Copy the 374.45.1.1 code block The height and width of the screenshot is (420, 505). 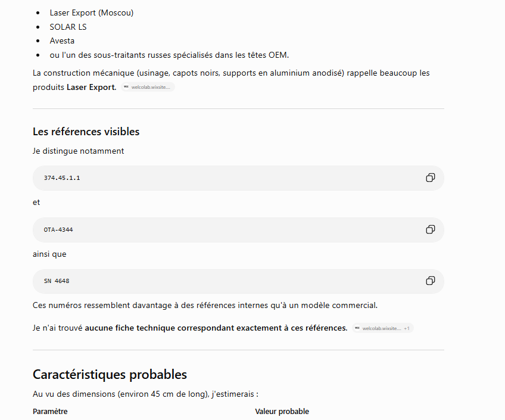[x=431, y=178]
